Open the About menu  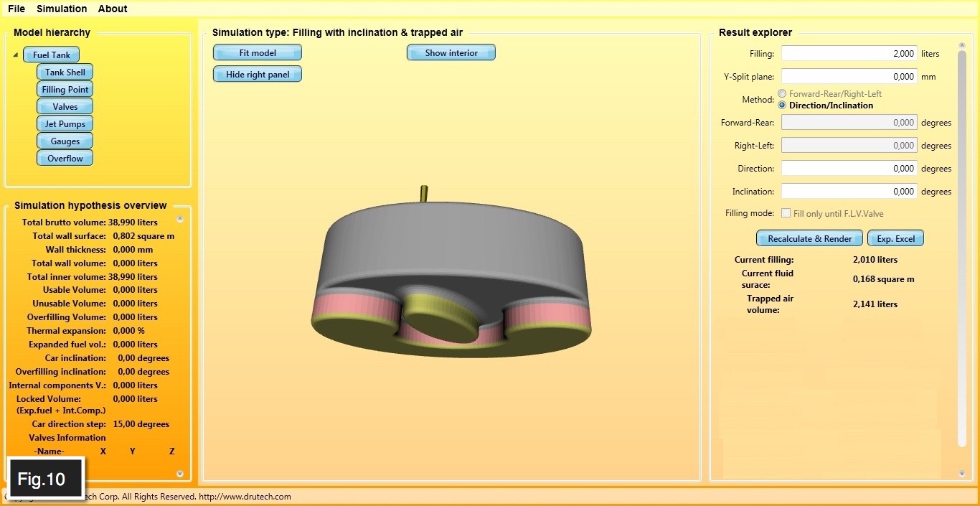click(113, 9)
